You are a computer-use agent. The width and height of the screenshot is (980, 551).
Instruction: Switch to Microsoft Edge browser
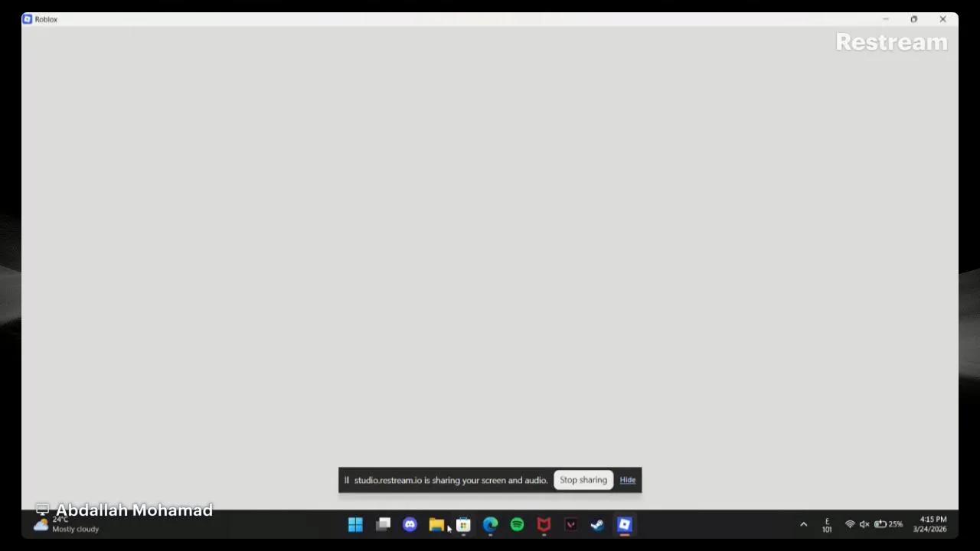coord(490,524)
